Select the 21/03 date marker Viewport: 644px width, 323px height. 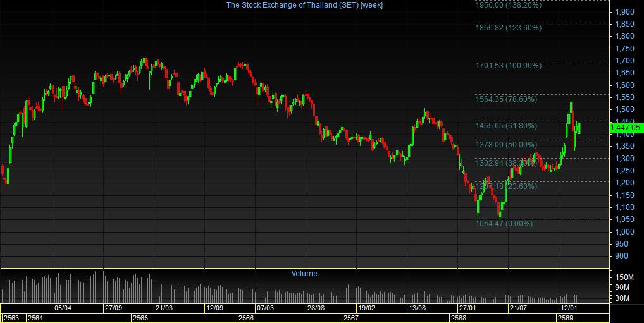[164, 308]
